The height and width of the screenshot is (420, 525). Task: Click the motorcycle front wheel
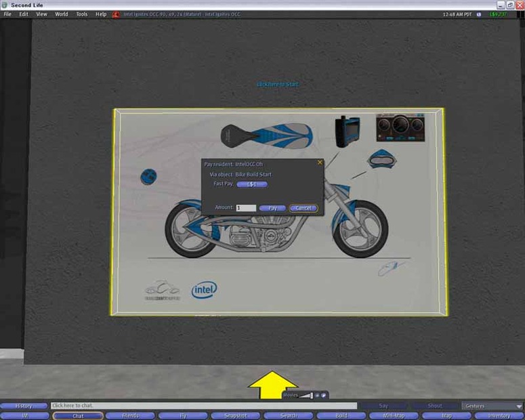pyautogui.click(x=360, y=229)
